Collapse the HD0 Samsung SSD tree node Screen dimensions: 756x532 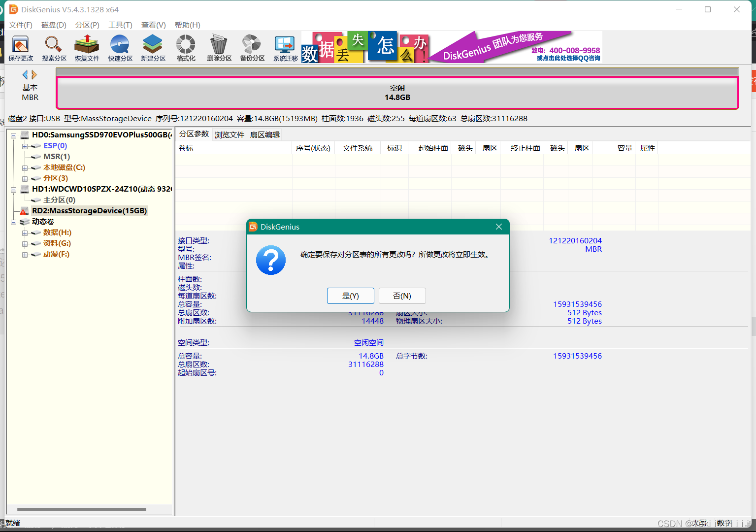(x=14, y=135)
